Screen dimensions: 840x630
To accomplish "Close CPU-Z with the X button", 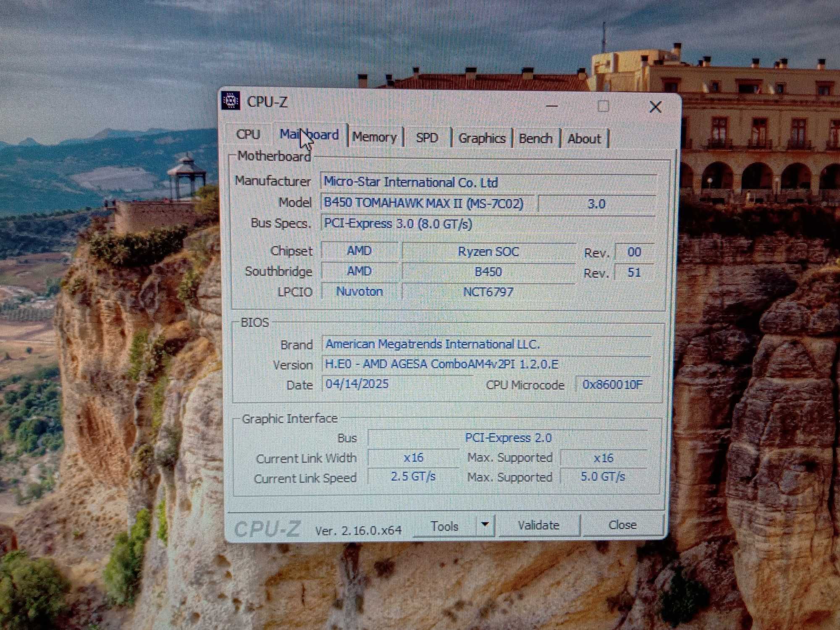I will click(655, 107).
